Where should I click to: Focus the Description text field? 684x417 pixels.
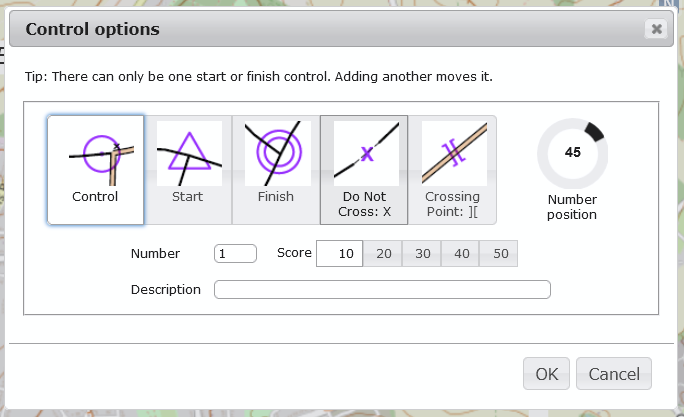coord(382,290)
